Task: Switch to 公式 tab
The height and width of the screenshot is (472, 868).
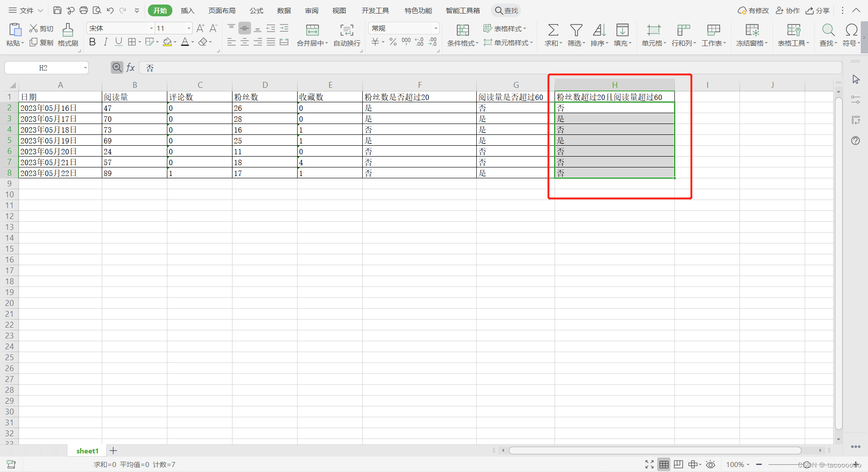Action: click(256, 10)
